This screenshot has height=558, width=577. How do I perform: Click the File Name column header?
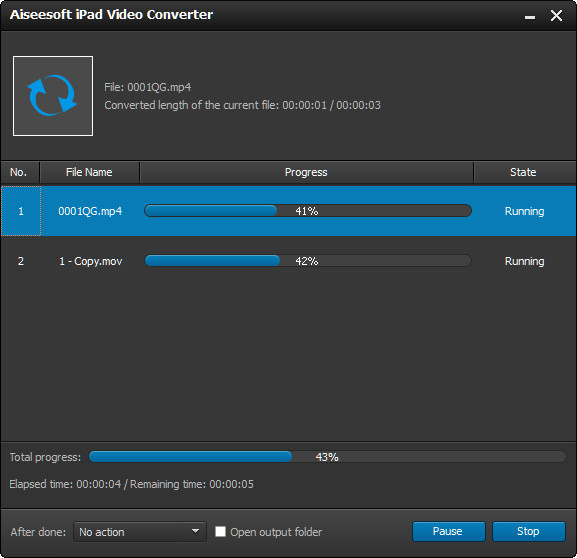(x=89, y=172)
